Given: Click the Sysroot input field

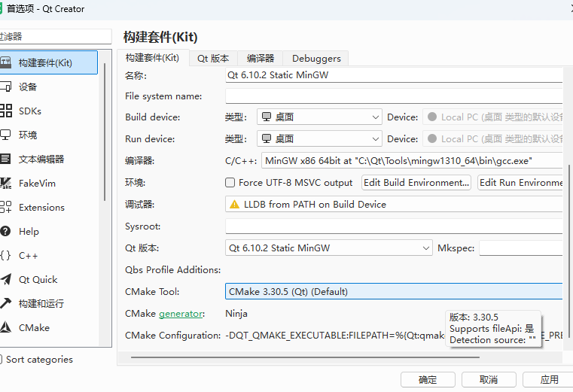Looking at the screenshot, I should (x=394, y=226).
